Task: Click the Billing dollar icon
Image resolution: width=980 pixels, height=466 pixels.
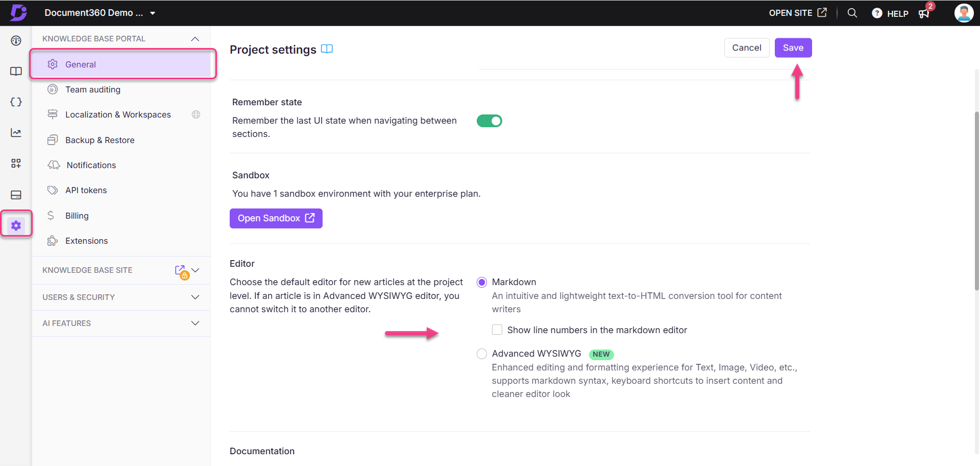Action: (x=51, y=216)
